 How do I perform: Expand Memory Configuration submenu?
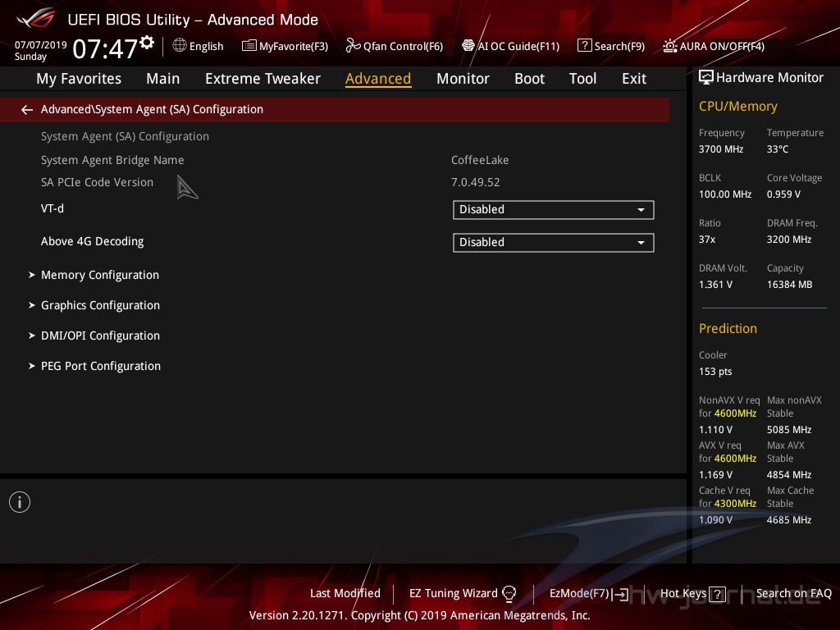tap(99, 276)
